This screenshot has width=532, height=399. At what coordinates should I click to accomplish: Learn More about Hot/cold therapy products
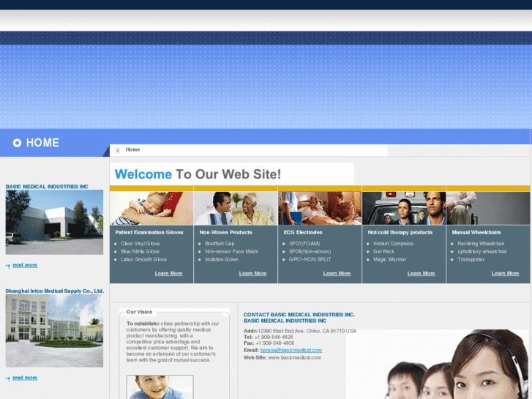pyautogui.click(x=421, y=273)
